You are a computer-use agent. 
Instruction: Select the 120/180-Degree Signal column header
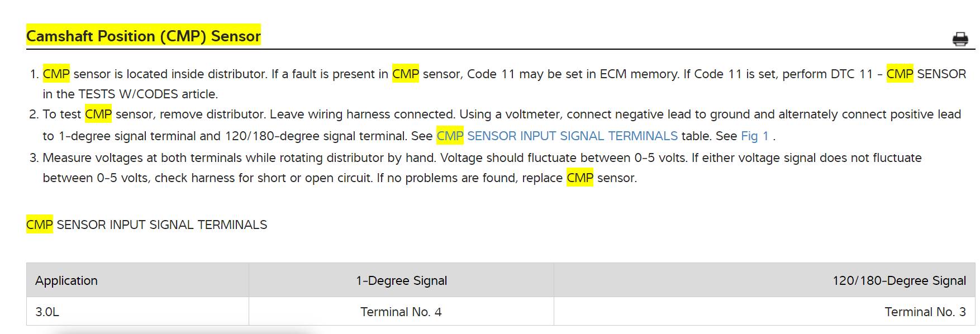pyautogui.click(x=898, y=280)
